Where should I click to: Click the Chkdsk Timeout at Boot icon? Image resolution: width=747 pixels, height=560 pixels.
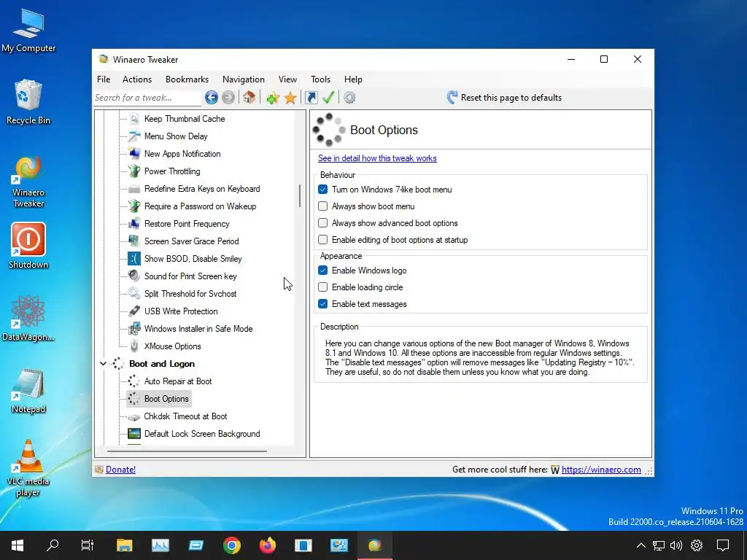point(134,416)
